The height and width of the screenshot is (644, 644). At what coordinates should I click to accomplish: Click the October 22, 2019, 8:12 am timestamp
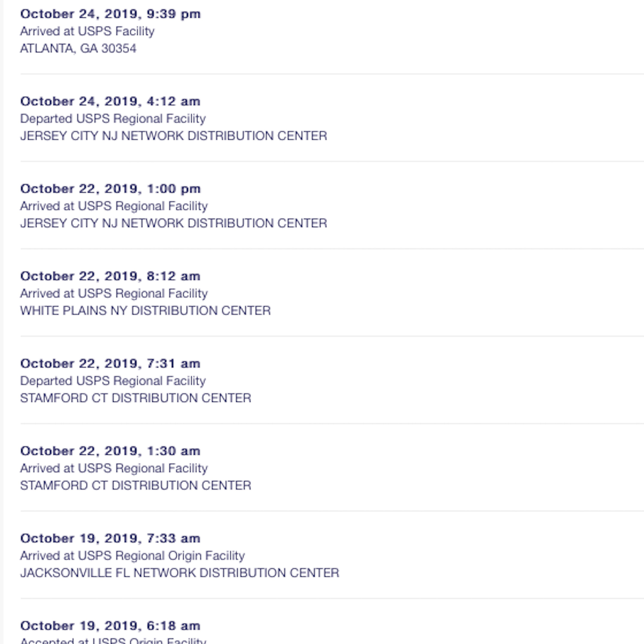pos(110,277)
